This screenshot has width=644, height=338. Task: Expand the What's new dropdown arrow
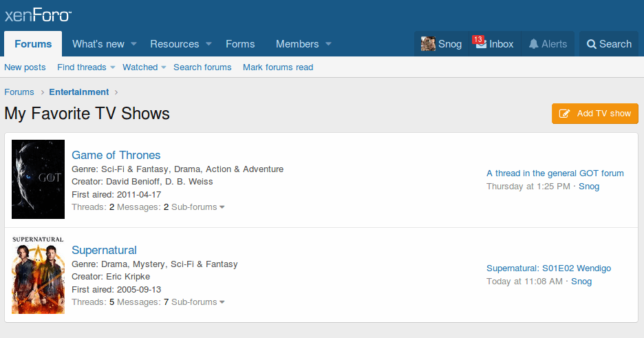(134, 44)
